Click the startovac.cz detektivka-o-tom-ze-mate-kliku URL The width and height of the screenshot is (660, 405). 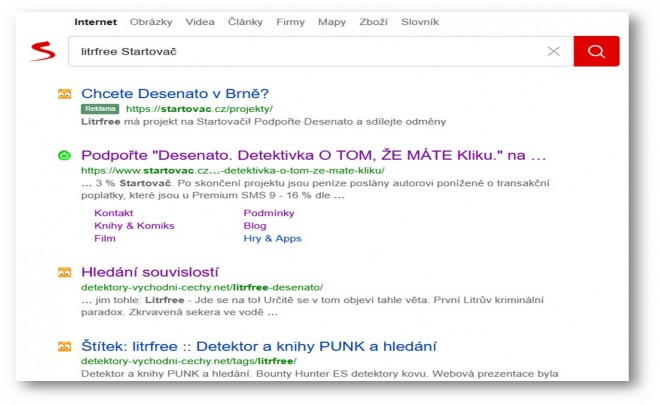[x=233, y=171]
